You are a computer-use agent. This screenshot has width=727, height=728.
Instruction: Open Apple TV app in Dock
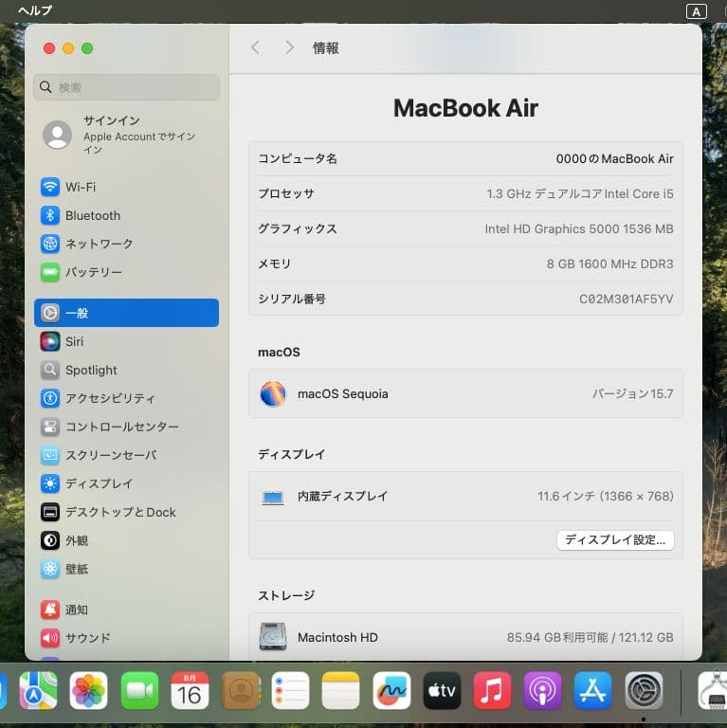[442, 690]
